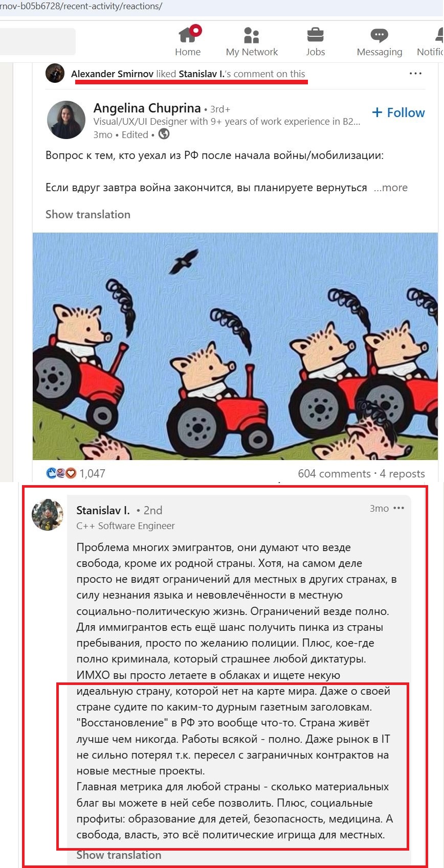Open the Home icon in navigation
The height and width of the screenshot is (868, 444).
(188, 35)
